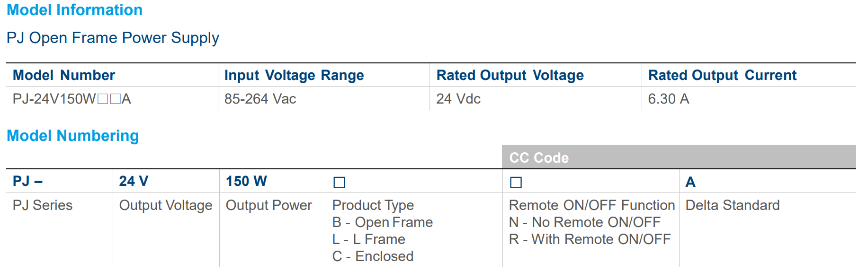The width and height of the screenshot is (868, 271).
Task: Click the 150 W bold cell
Action: click(x=246, y=181)
